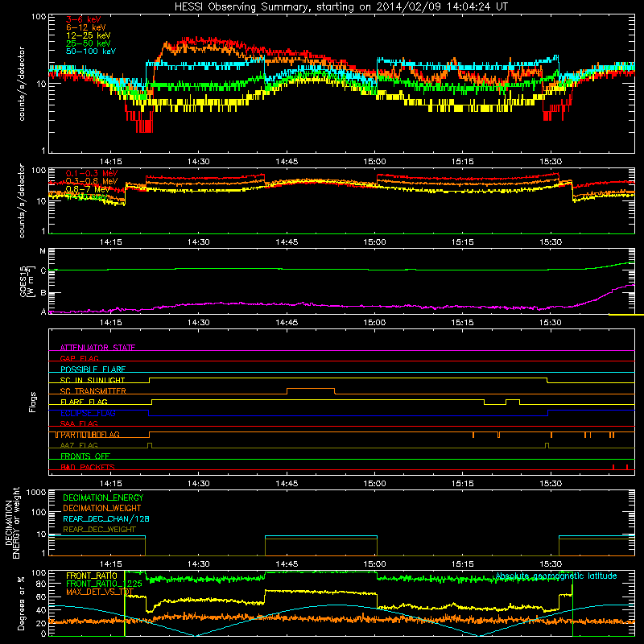Image resolution: width=644 pixels, height=644 pixels.
Task: Click the DECIMATION ENERGY or weight axis label
Action: point(12,522)
